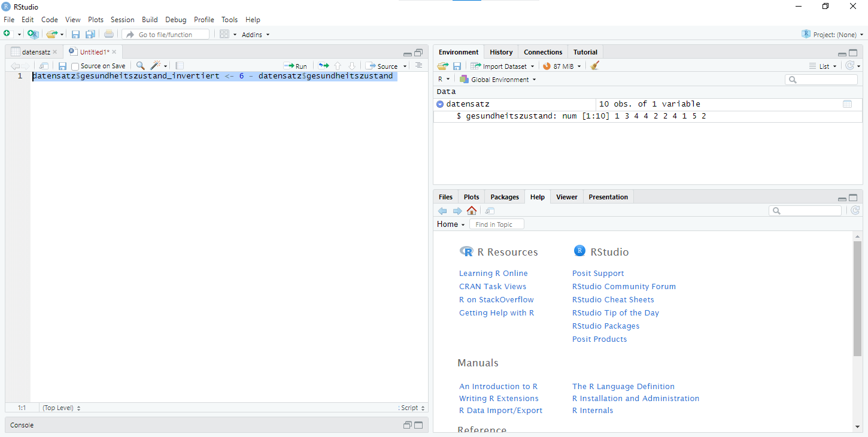Open the Import Dataset dropdown
This screenshot has height=437, width=868.
(x=503, y=66)
